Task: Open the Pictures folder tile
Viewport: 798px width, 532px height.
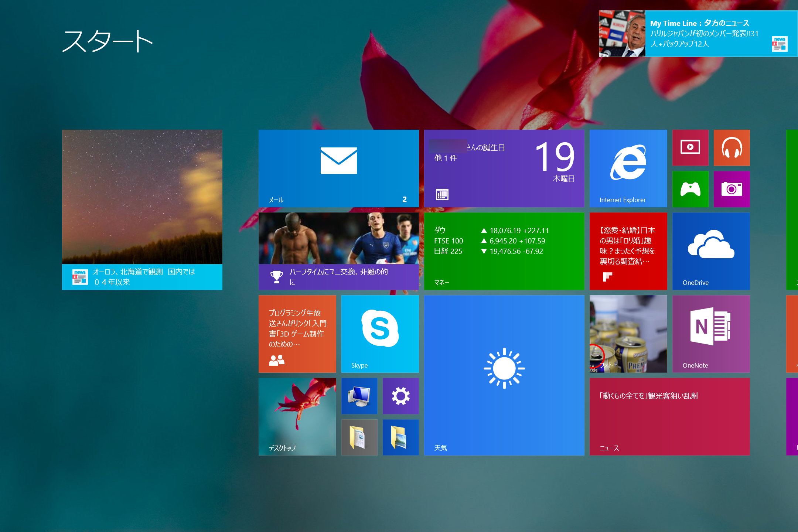Action: click(x=400, y=437)
